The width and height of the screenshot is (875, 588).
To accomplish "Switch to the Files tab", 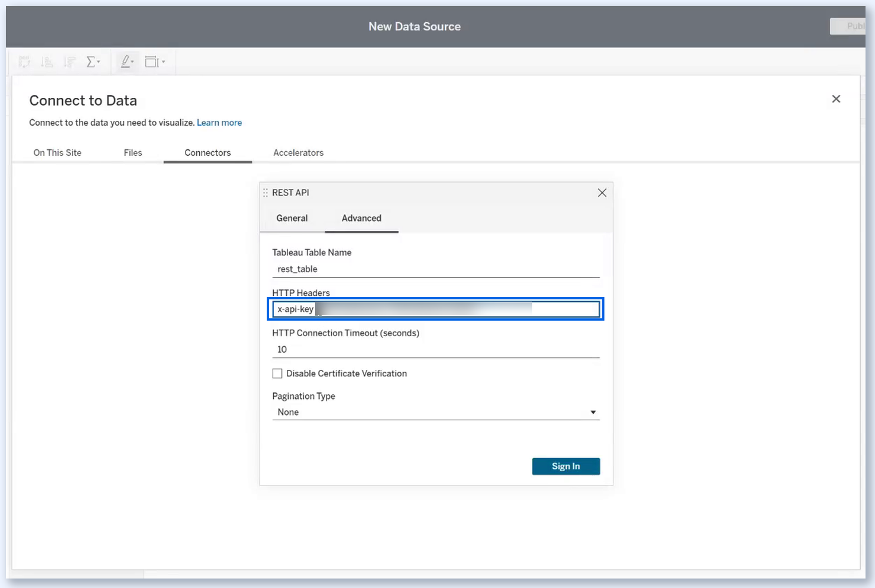I will pyautogui.click(x=133, y=152).
